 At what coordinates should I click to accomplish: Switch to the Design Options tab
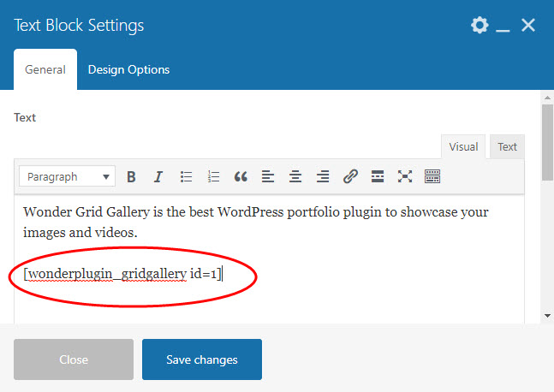point(128,69)
